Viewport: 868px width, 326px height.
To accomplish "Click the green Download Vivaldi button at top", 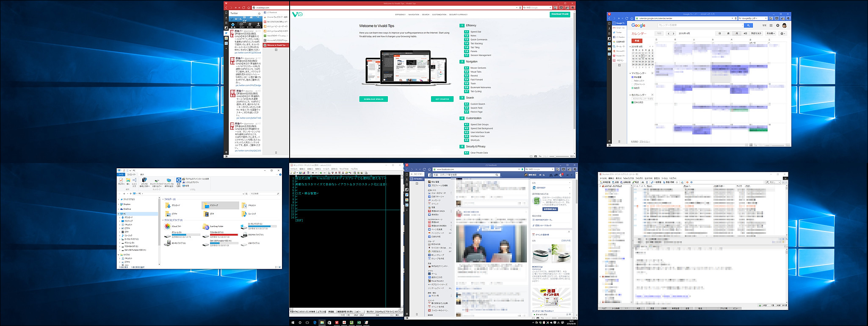I will (x=560, y=14).
